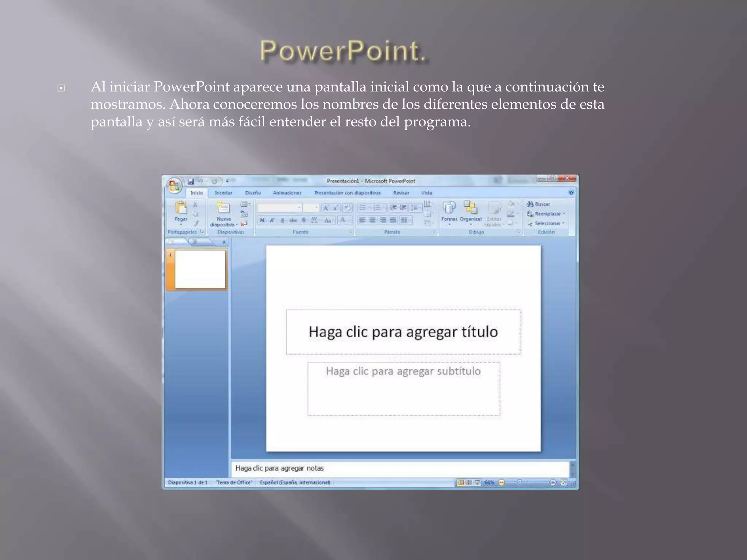
Task: Click the clear formatting eraser icon
Action: 348,208
